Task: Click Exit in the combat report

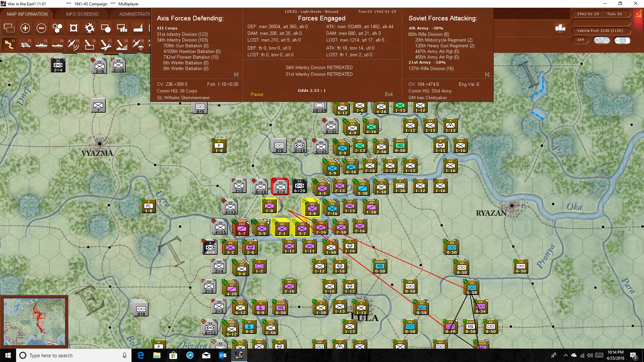Action: 389,95
